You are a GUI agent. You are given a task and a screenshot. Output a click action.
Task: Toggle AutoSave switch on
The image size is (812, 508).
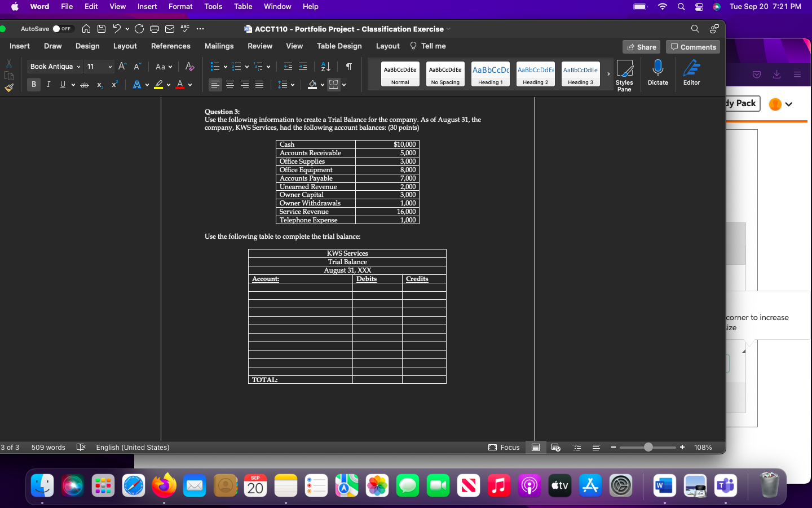point(63,29)
